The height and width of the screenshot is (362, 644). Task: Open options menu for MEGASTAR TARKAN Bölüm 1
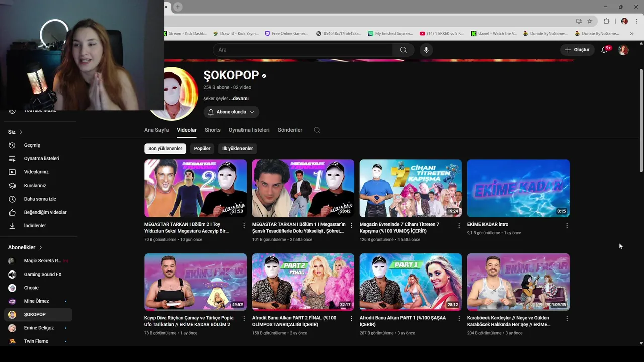(x=352, y=225)
